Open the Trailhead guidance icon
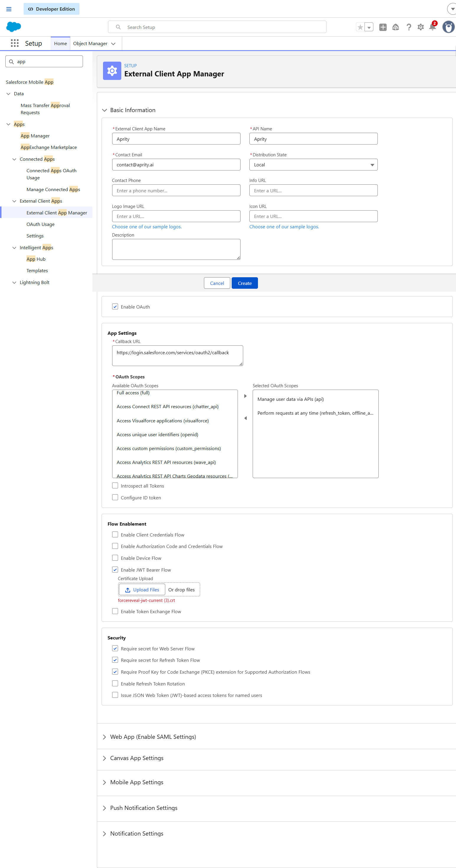456x868 pixels. (395, 27)
